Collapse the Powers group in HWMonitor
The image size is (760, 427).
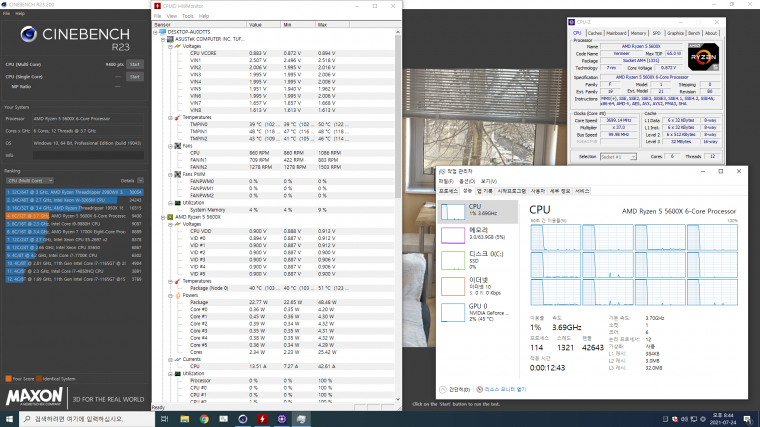click(171, 296)
